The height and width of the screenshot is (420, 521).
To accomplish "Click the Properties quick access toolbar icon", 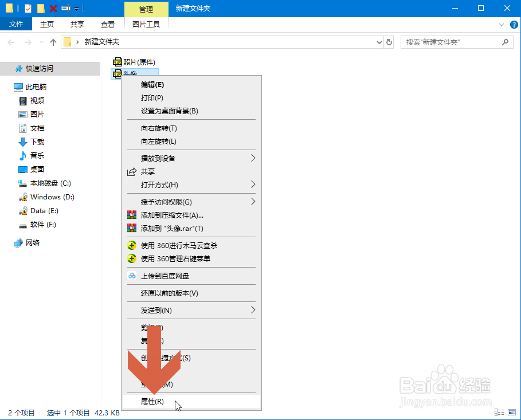I will coord(28,8).
